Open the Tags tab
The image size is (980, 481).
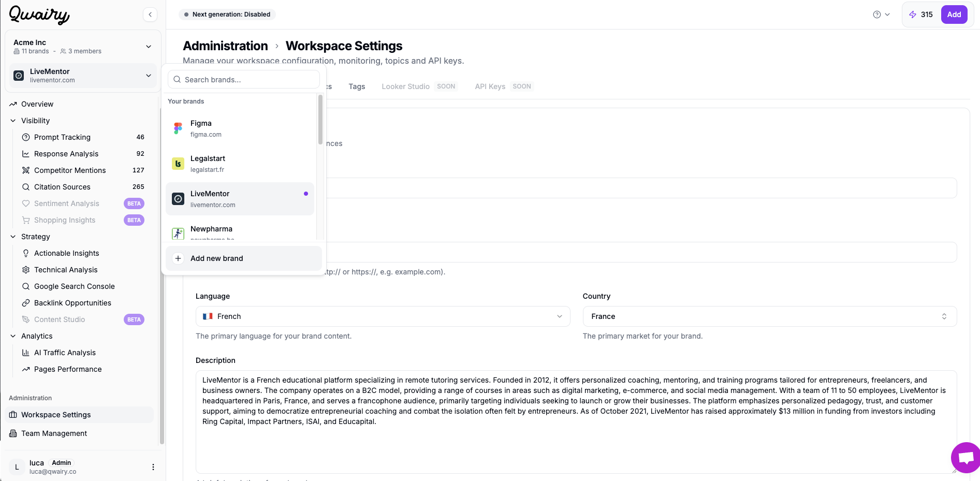pos(357,86)
